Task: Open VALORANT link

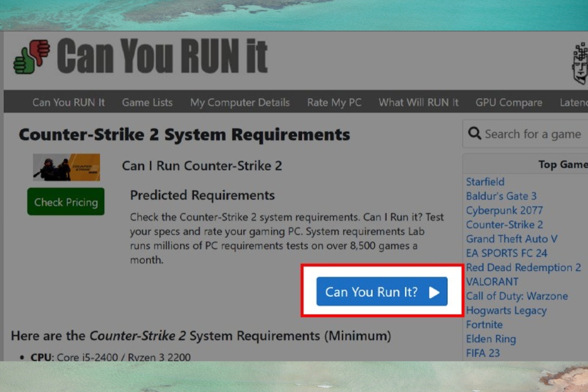Action: [x=492, y=282]
